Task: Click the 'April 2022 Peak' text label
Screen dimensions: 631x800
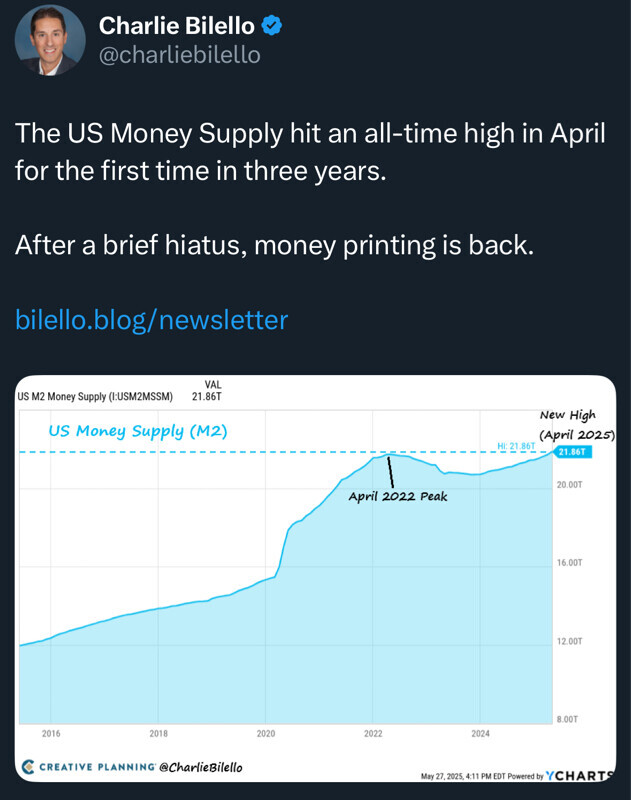Action: click(398, 495)
